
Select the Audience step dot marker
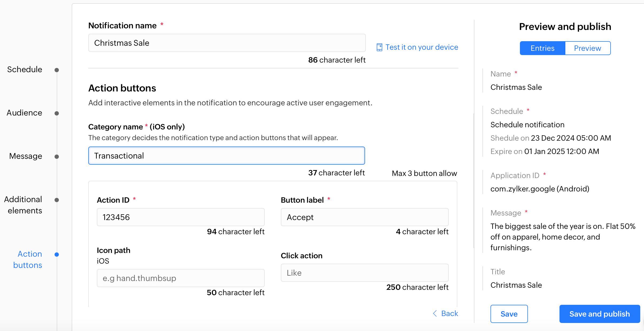tap(57, 113)
